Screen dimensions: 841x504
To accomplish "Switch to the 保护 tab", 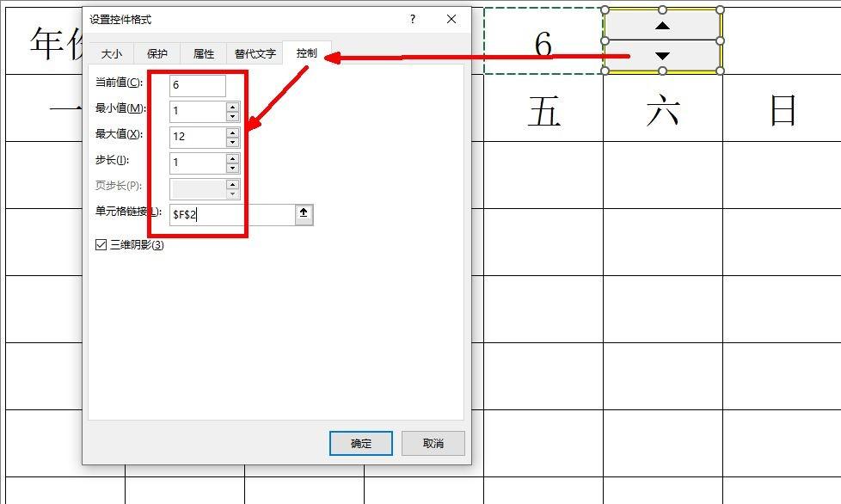I will [157, 53].
